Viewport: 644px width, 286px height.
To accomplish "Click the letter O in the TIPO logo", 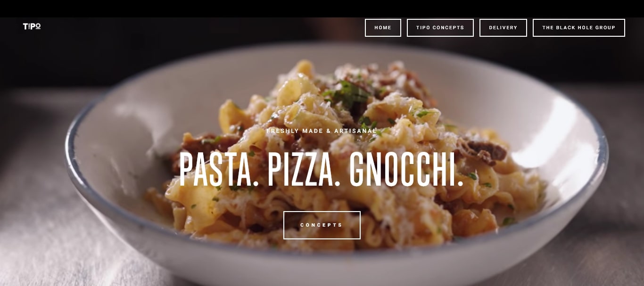I will coord(38,26).
